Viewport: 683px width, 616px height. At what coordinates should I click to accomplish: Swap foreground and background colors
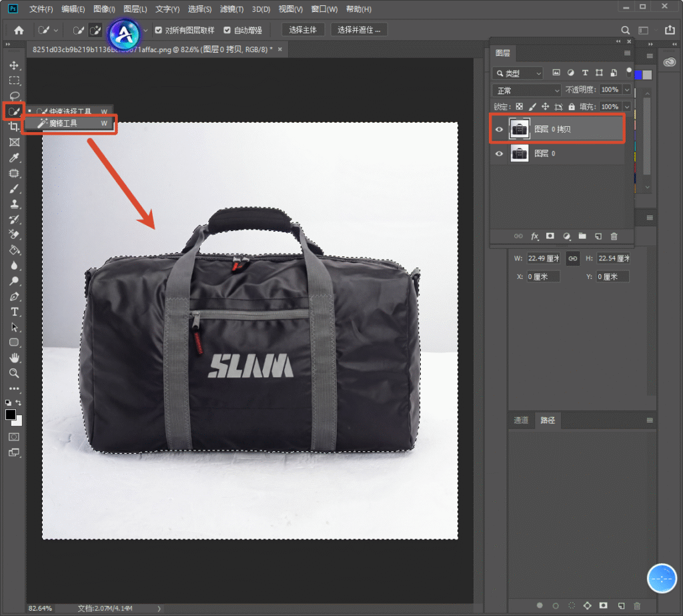point(18,402)
